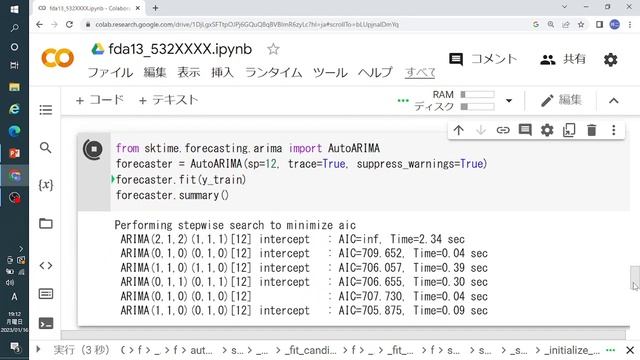Open command palette sidebar icon
Viewport: 640px width, 360px height.
click(46, 294)
